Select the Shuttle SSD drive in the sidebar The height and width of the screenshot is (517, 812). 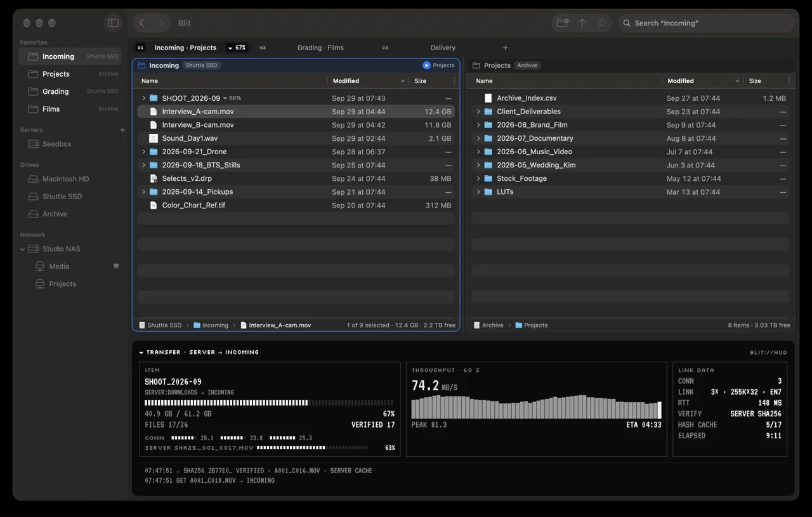70,197
